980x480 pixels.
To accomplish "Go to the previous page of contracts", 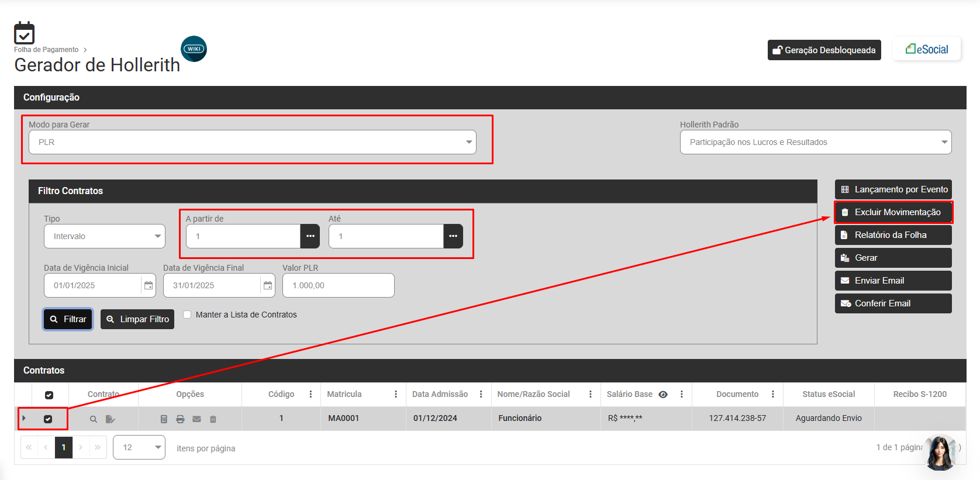I will coord(46,447).
